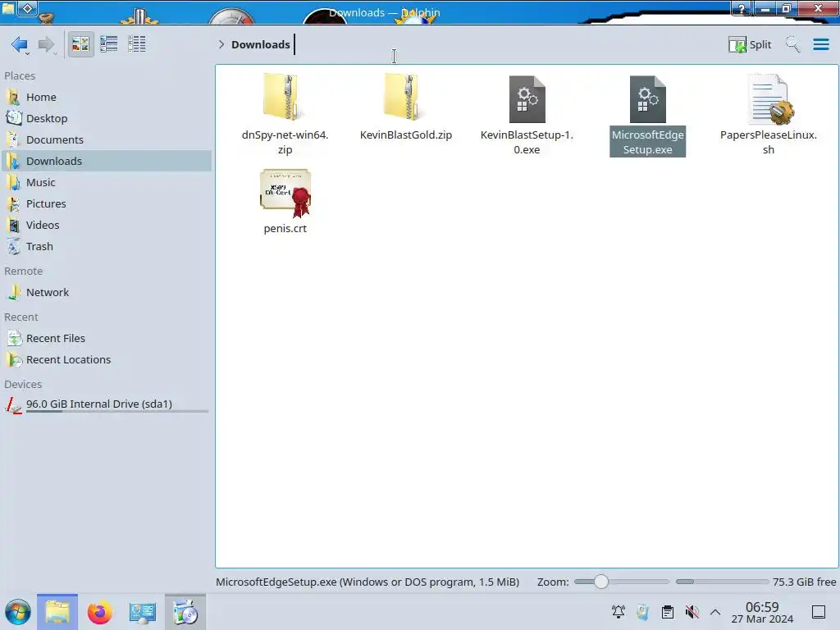The image size is (840, 630).
Task: Click the free disk space bar
Action: tap(722, 582)
